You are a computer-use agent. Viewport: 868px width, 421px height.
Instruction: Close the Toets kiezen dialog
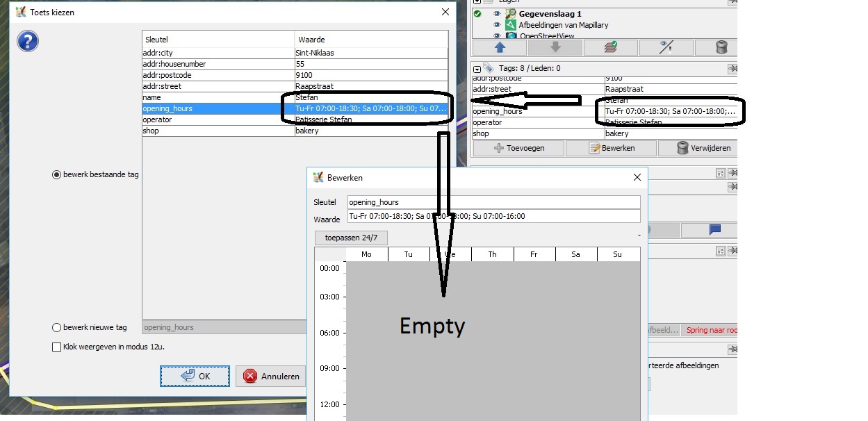[x=445, y=12]
